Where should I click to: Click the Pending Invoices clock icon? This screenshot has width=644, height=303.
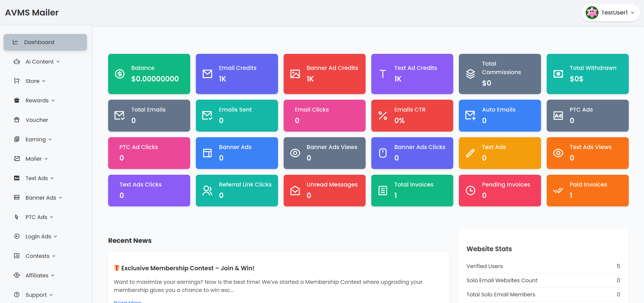coord(470,191)
